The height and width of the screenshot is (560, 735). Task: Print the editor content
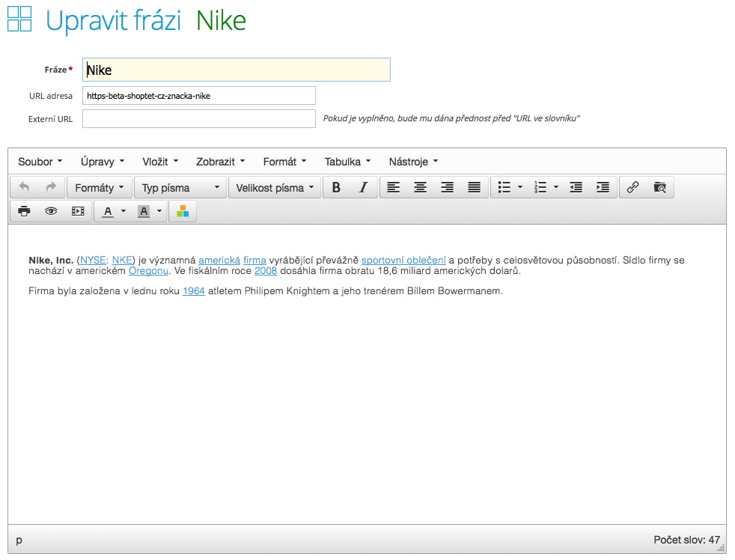[25, 212]
